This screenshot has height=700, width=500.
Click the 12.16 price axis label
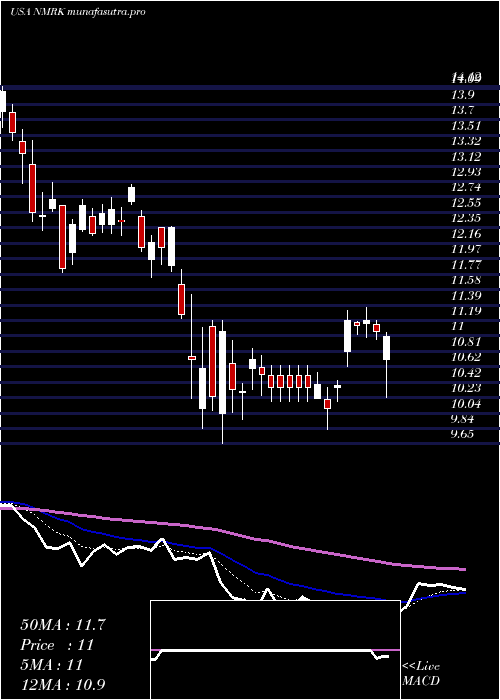click(x=466, y=234)
